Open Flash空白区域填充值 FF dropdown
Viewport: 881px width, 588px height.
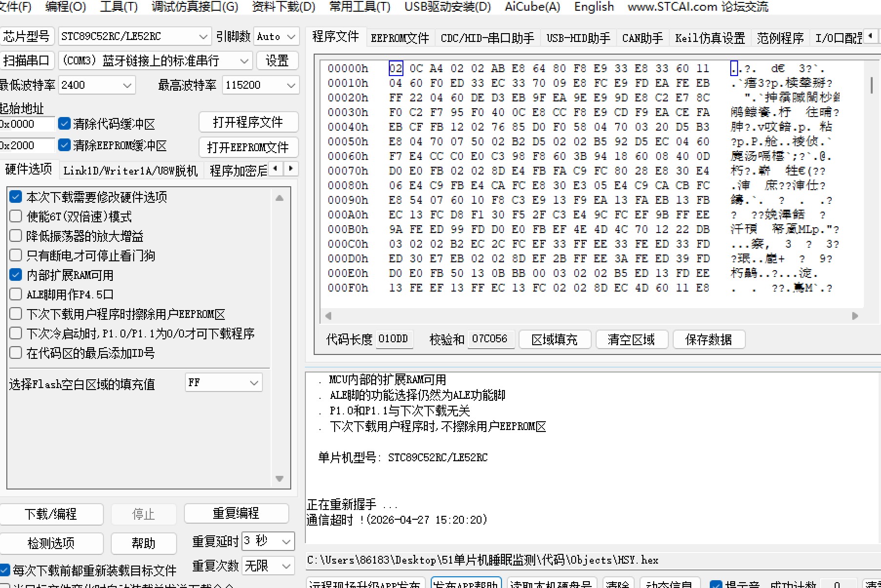coord(223,382)
